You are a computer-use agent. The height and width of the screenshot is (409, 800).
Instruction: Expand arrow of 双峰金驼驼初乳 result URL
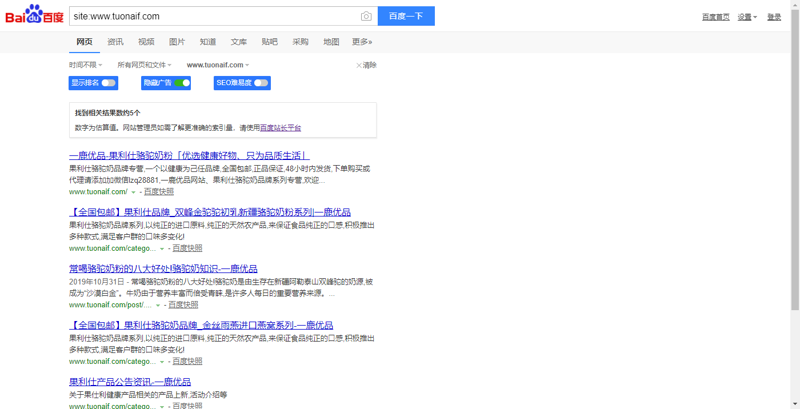point(162,249)
